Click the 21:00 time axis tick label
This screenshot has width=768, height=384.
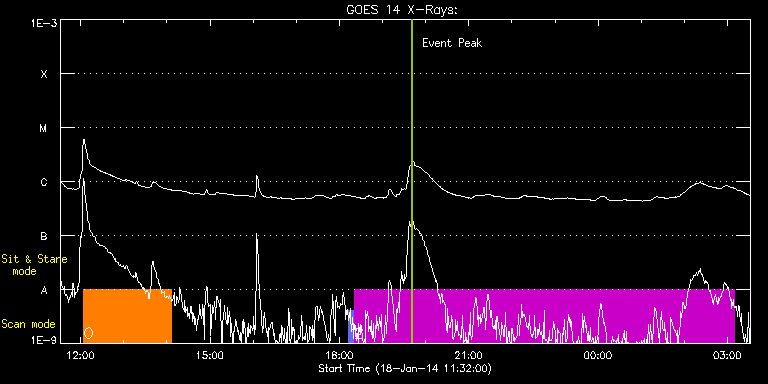[x=469, y=355]
